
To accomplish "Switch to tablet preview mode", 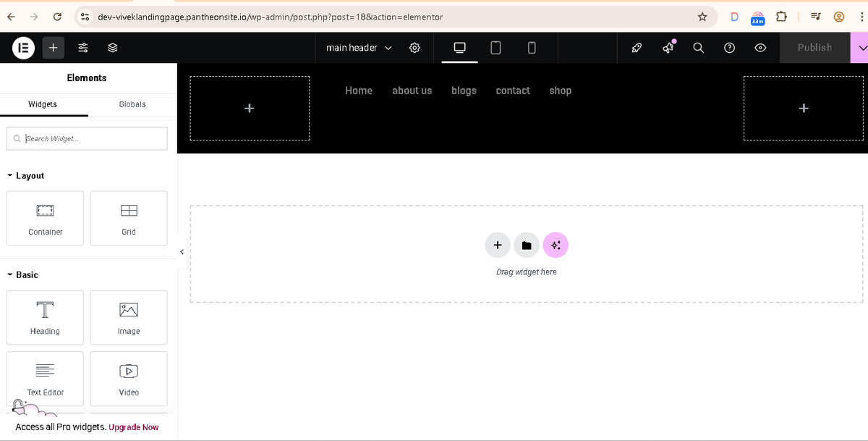I will (495, 48).
